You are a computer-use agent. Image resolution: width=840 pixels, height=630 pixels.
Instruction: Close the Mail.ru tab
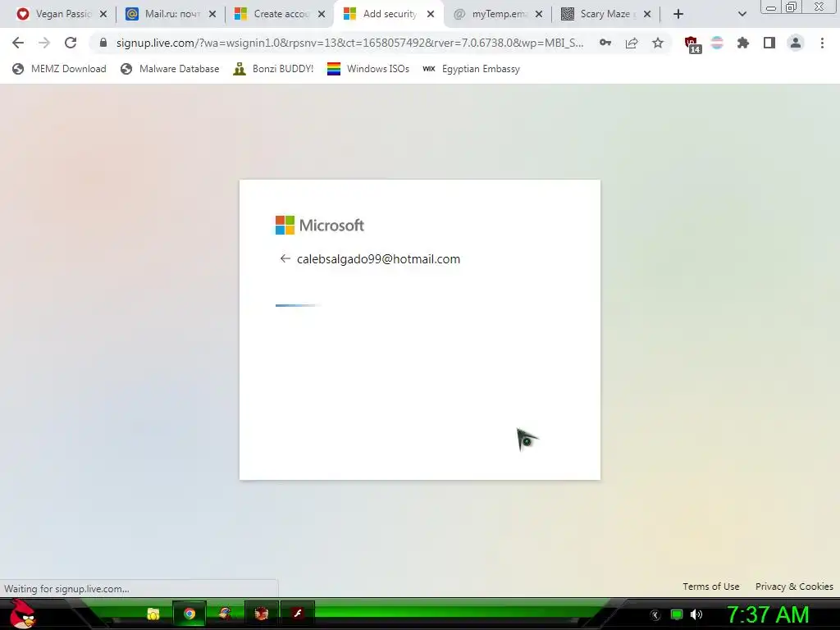212,14
